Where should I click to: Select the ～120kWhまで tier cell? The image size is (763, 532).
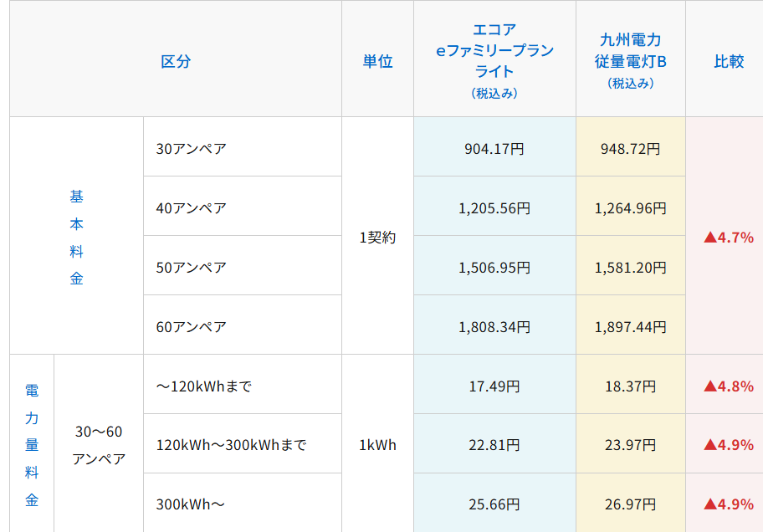click(x=242, y=383)
